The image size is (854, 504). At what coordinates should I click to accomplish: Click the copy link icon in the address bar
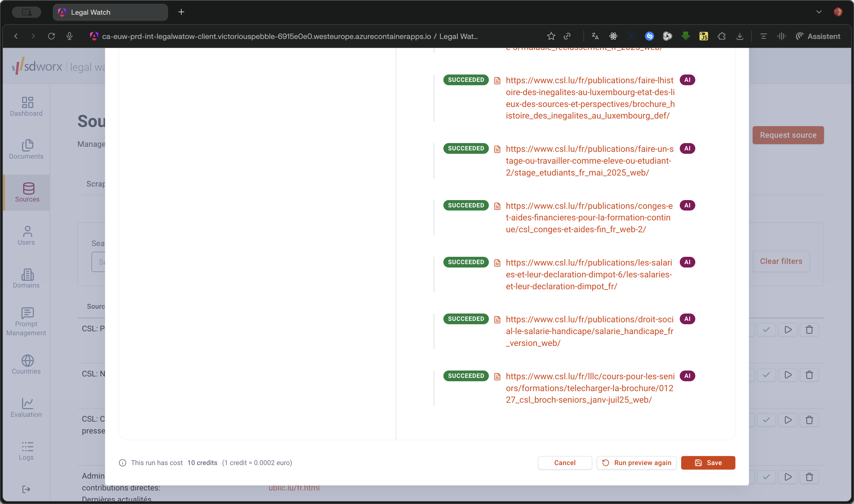click(x=567, y=36)
